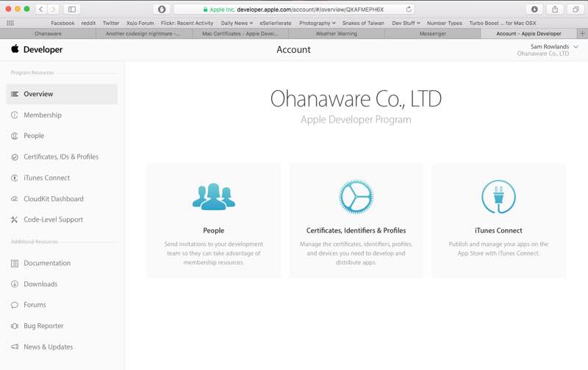Click the Forums speech bubble icon
588x370 pixels.
tap(14, 305)
